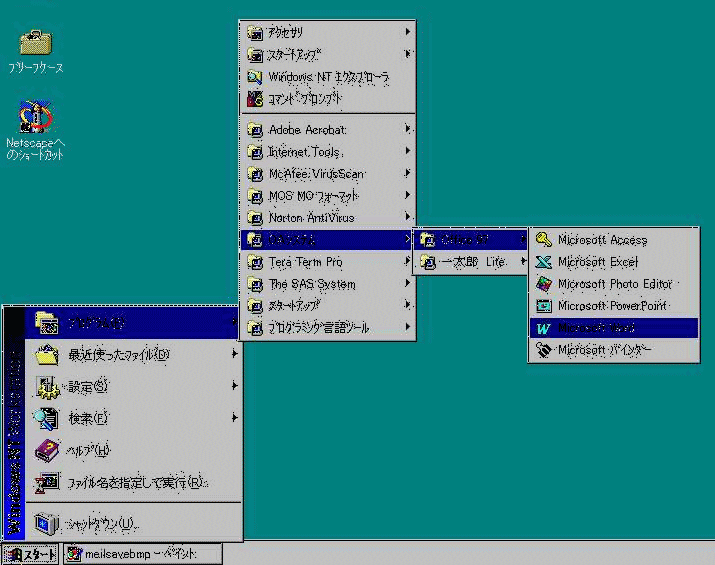Click the Paint icon on the taskbar
Screen dimensions: 715x565
[x=74, y=554]
